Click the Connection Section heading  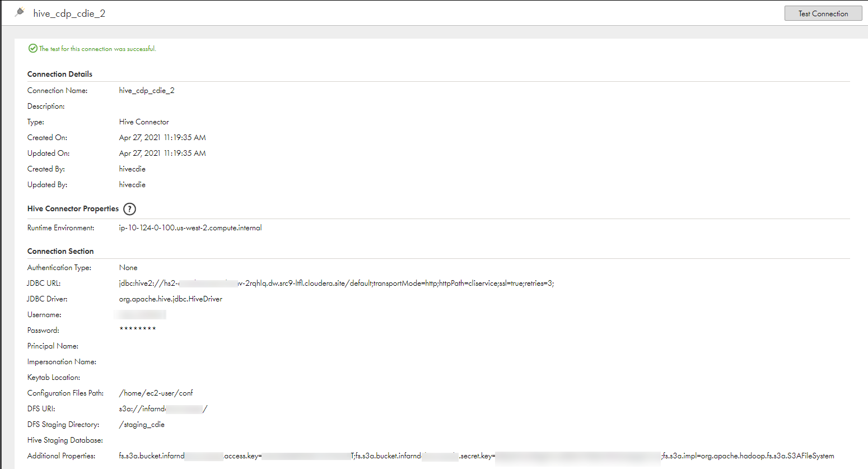point(60,251)
